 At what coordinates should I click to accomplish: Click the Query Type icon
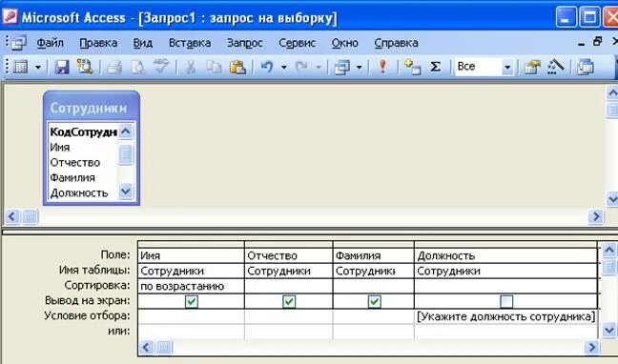(x=341, y=67)
